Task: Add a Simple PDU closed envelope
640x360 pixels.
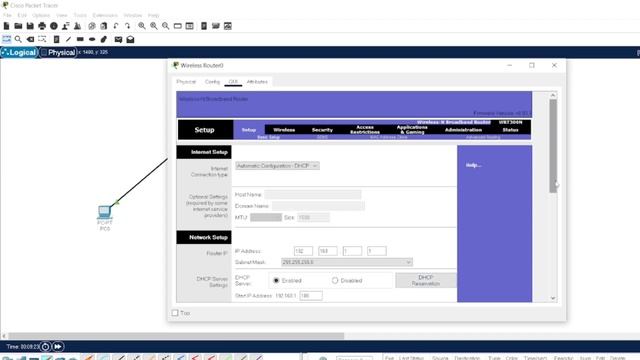Action: [118, 39]
